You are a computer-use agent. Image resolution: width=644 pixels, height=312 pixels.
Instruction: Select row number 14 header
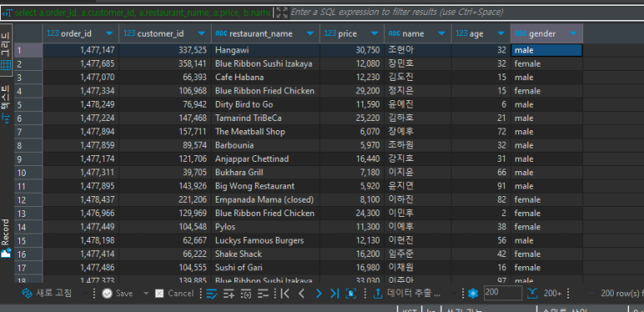pos(28,227)
